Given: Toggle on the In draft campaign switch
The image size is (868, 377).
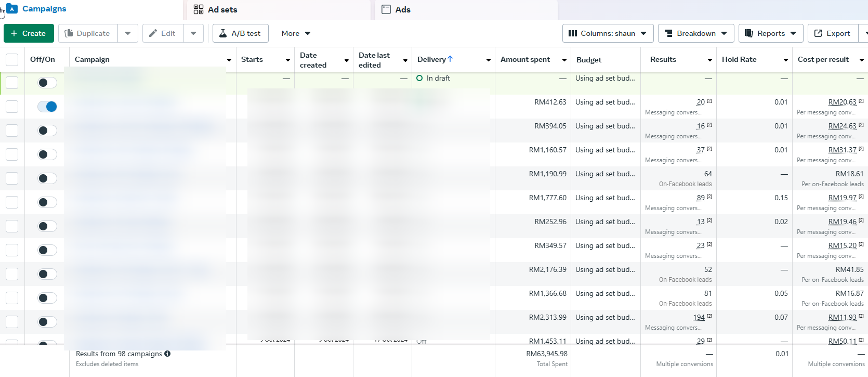Looking at the screenshot, I should [47, 83].
